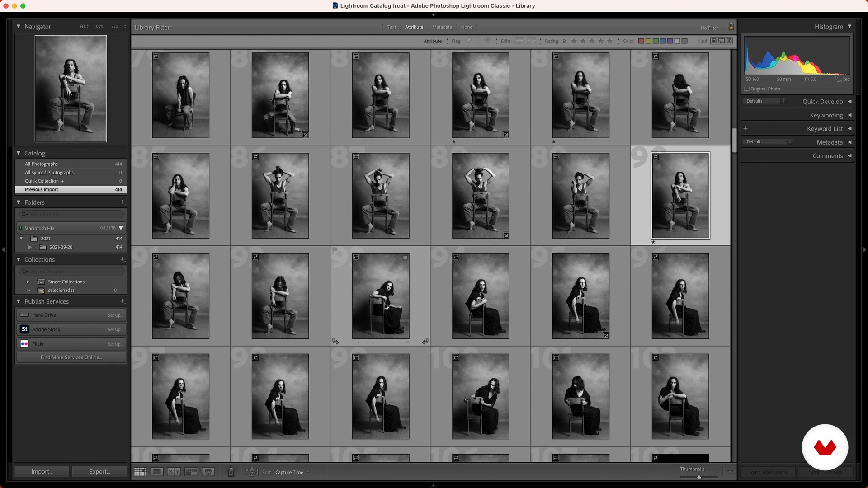Click the Export button
The height and width of the screenshot is (488, 868).
click(x=99, y=471)
